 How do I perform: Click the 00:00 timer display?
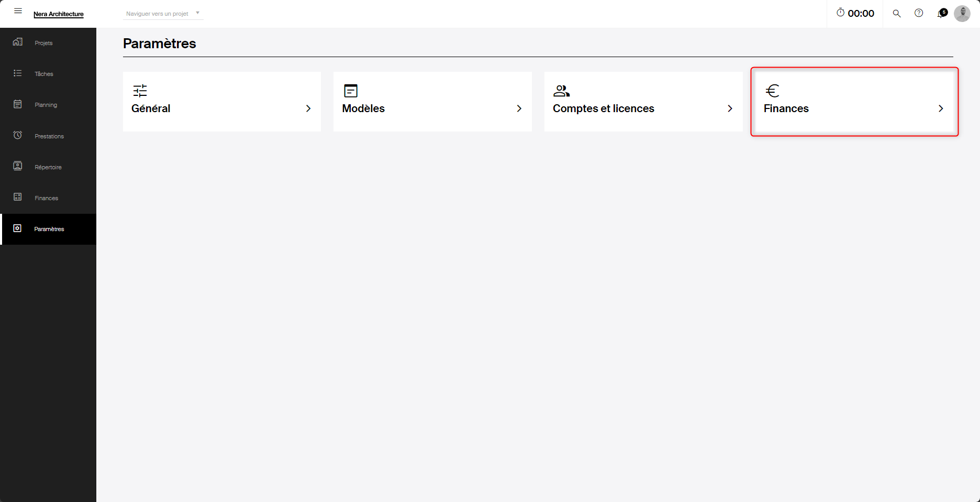tap(861, 14)
